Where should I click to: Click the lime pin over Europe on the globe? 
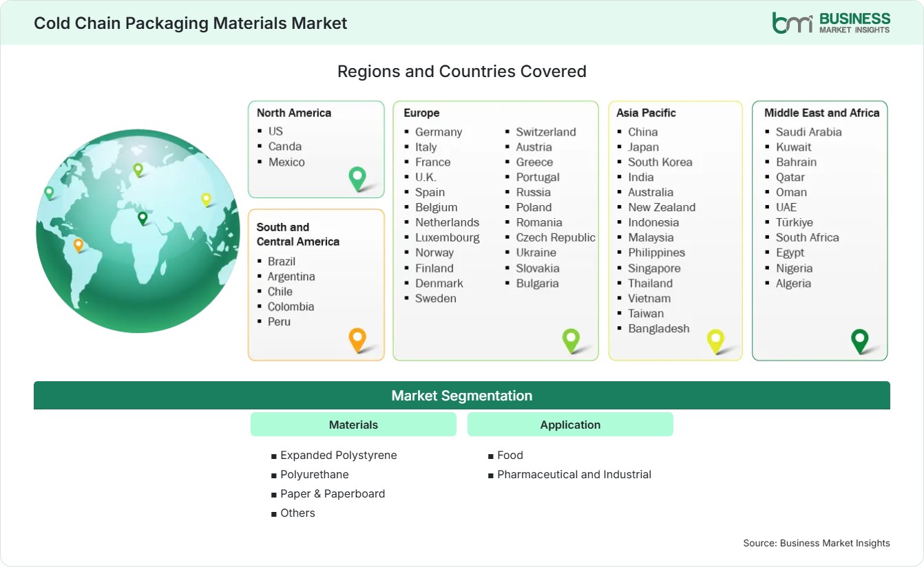(138, 169)
